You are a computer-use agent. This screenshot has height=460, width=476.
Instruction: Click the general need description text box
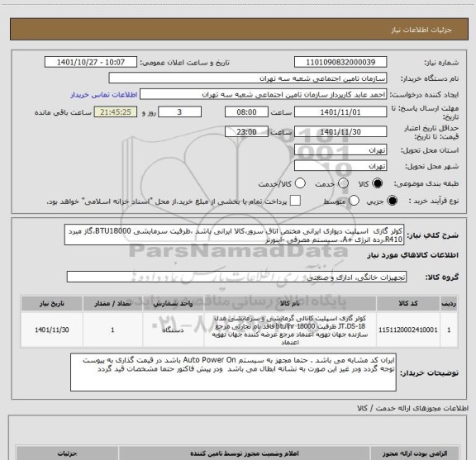point(235,235)
